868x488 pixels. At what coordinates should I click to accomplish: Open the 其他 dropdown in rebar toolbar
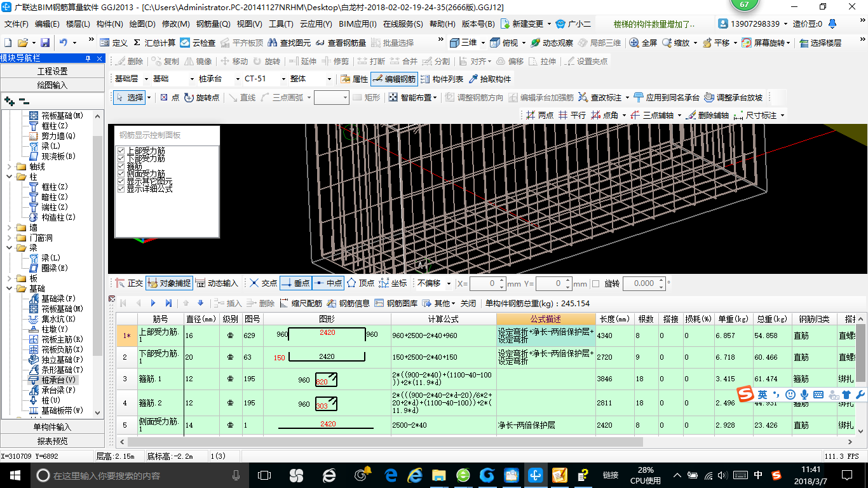click(x=439, y=303)
